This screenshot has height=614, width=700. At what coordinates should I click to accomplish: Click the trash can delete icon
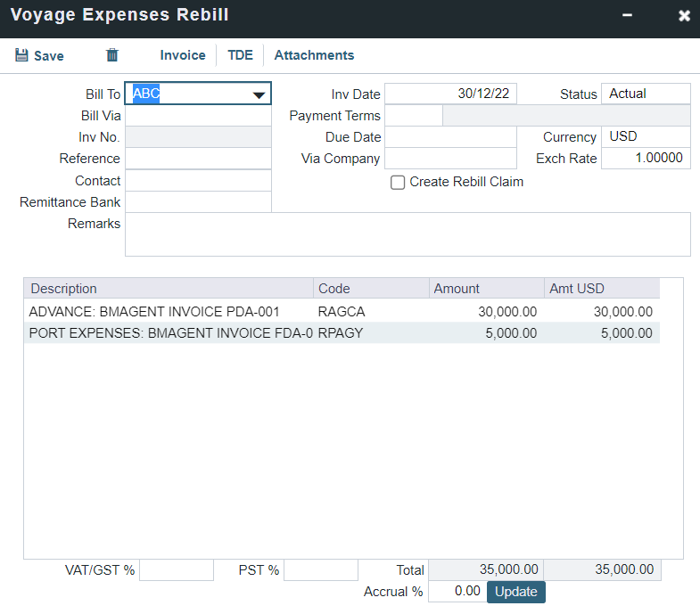click(x=112, y=55)
